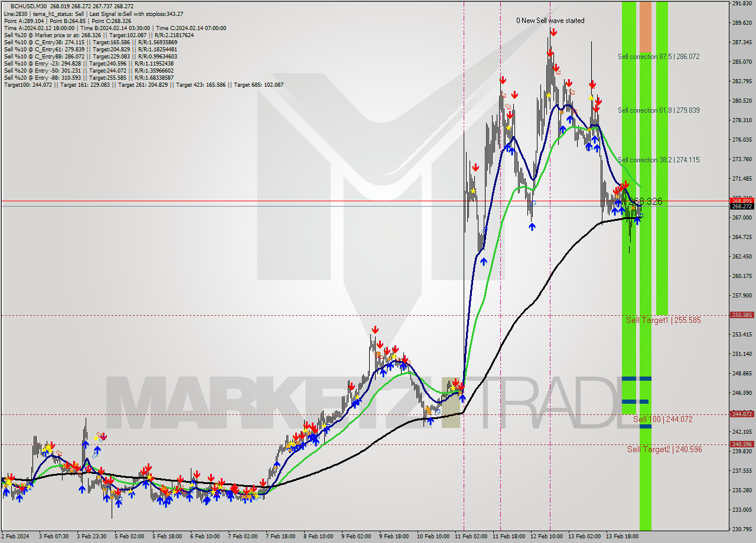The height and width of the screenshot is (543, 756).
Task: Click the 'Sell Target2 | 240.596' label
Action: click(x=664, y=449)
